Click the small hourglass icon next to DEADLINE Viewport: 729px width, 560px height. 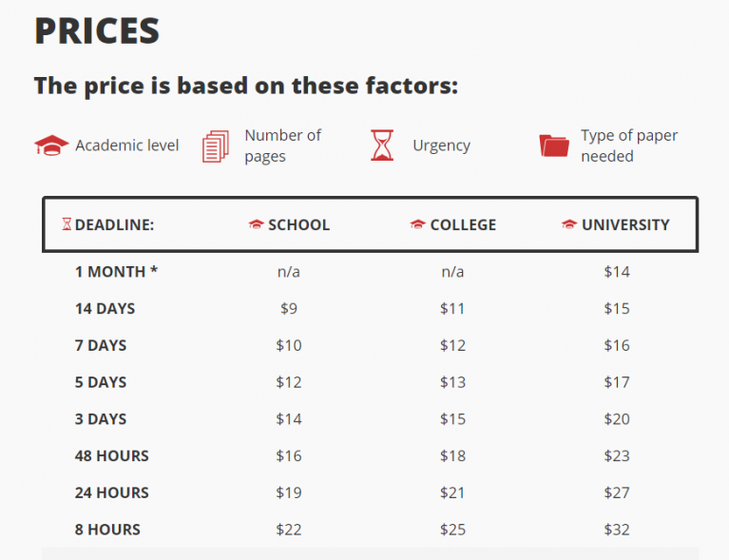click(x=67, y=225)
